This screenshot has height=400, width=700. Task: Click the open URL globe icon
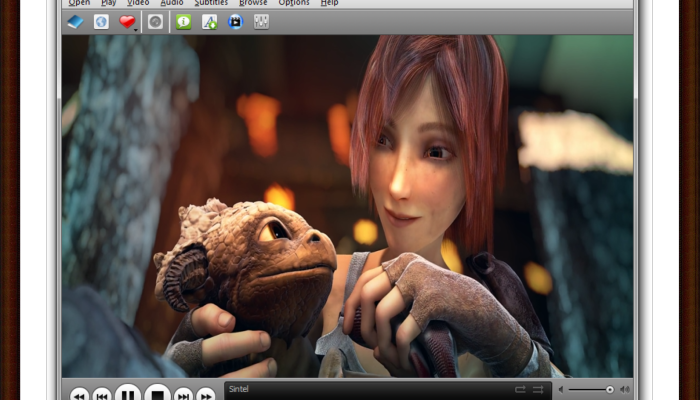click(101, 21)
